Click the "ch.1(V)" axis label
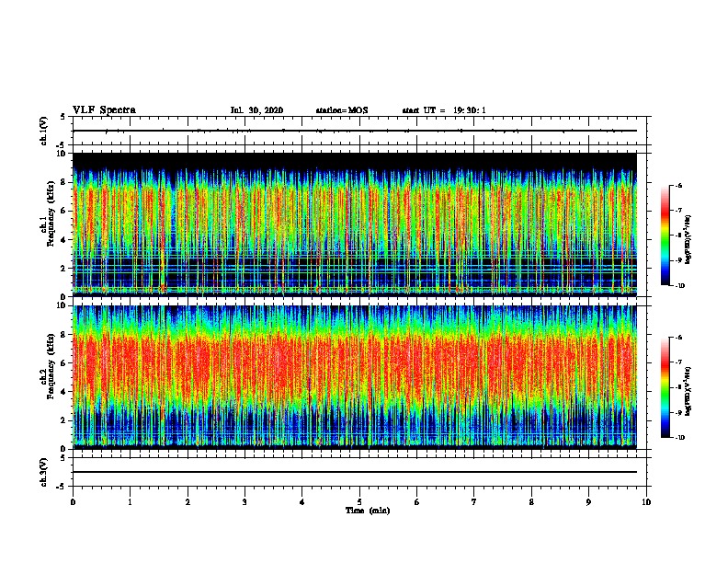The image size is (728, 563). tap(44, 131)
